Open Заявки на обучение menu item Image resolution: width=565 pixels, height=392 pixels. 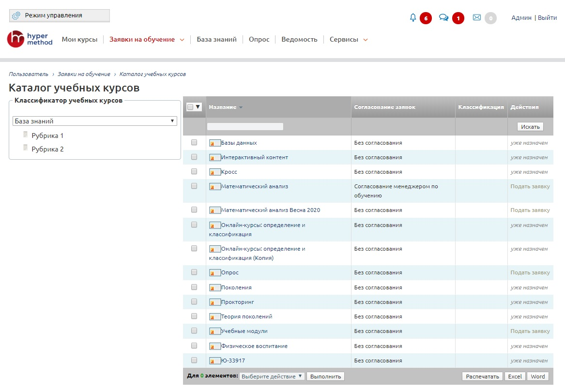tap(142, 39)
